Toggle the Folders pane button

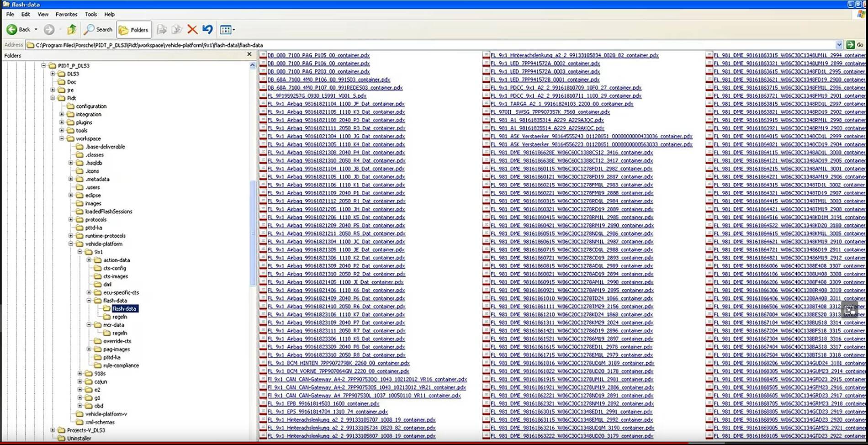pyautogui.click(x=133, y=30)
